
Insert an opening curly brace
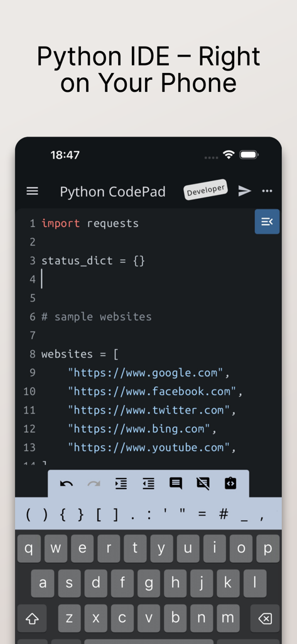(63, 514)
